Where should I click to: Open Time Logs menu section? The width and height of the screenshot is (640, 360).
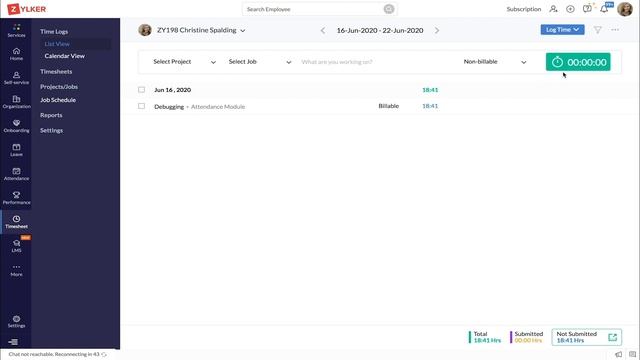54,31
